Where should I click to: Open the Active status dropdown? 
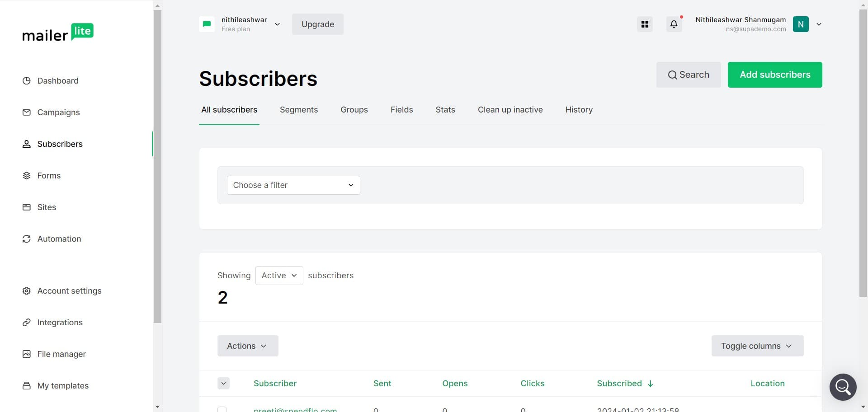[279, 276]
